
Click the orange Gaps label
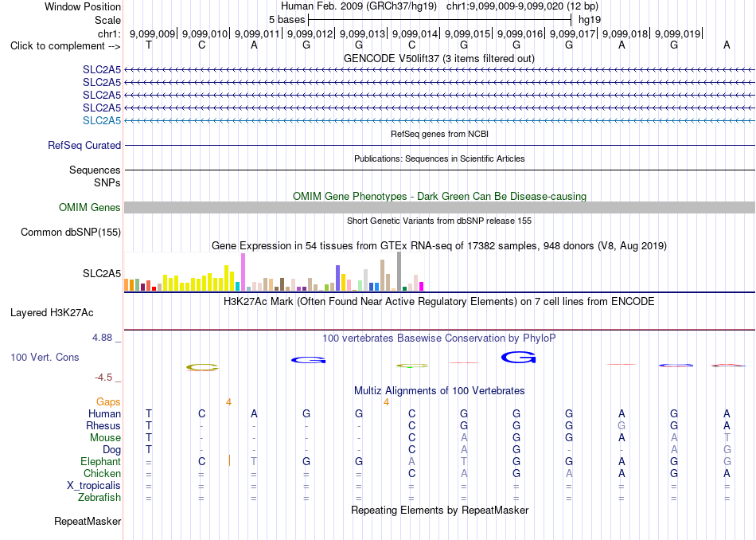point(108,401)
